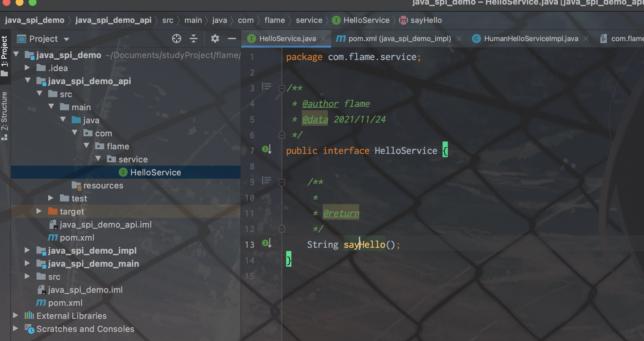
Task: Click the service breadcrumb segment
Action: [x=309, y=20]
